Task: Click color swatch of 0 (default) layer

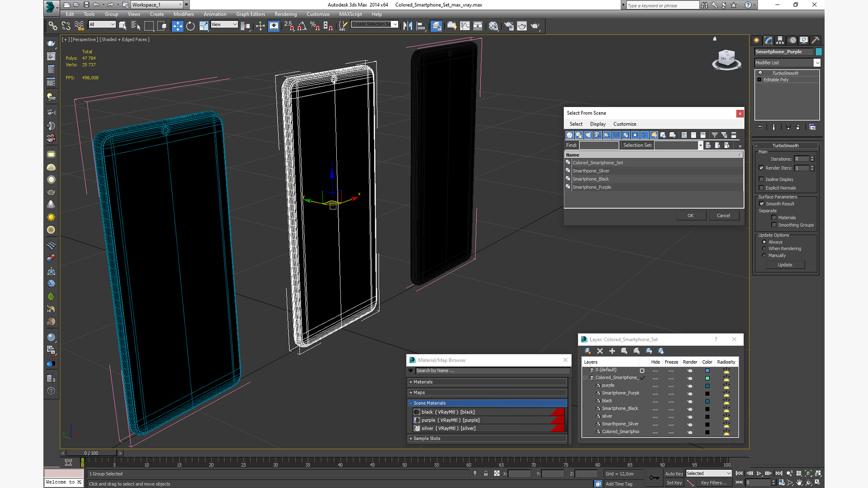Action: (x=708, y=371)
